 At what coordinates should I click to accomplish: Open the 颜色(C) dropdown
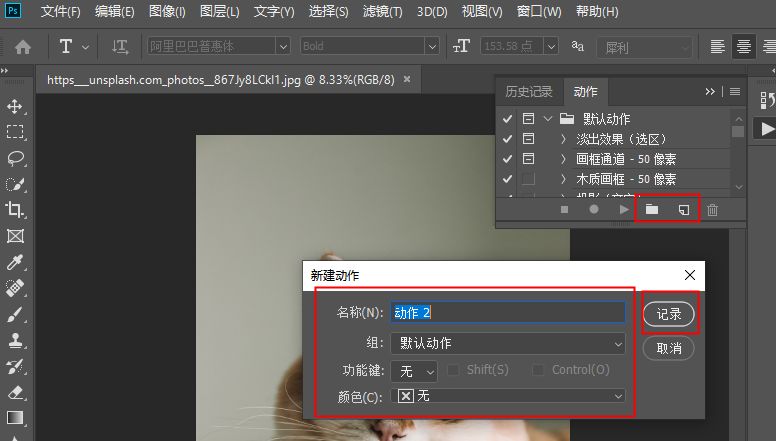pos(508,396)
